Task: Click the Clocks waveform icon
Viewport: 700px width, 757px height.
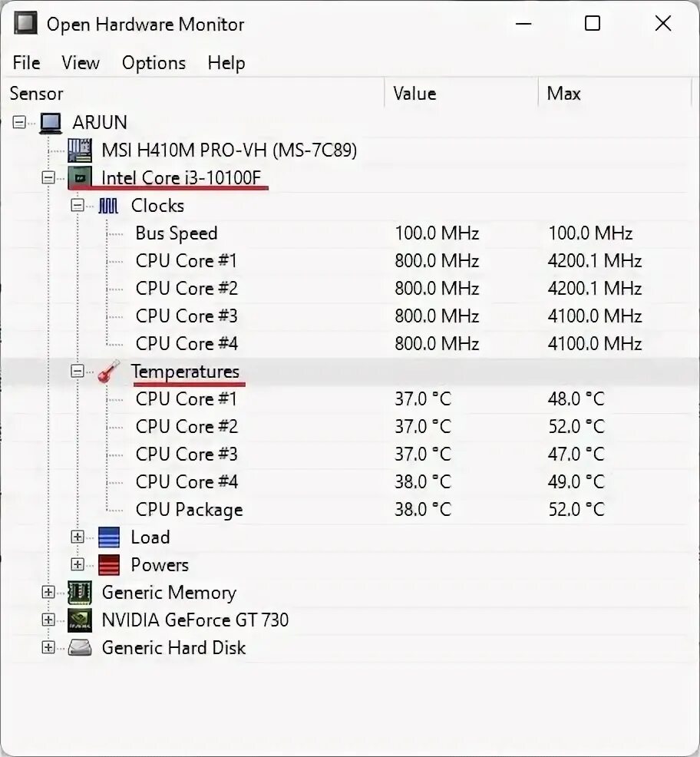Action: (108, 206)
